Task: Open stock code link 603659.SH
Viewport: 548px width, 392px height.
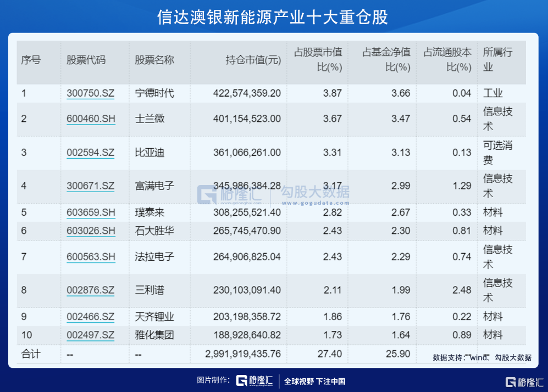Action: click(x=91, y=212)
